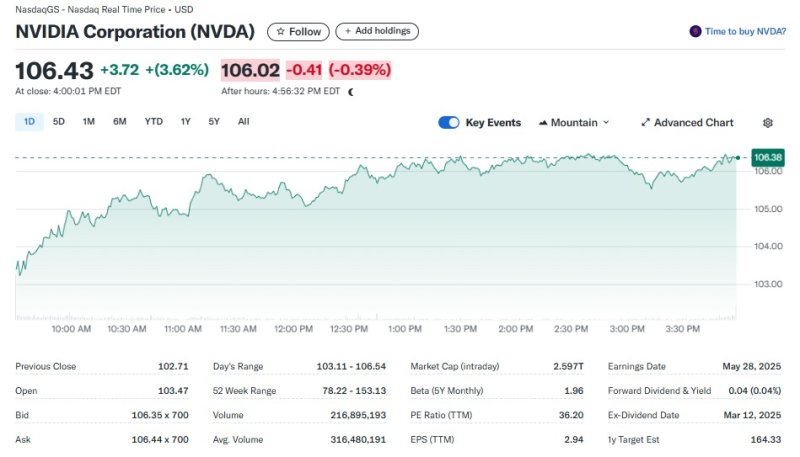Toggle the Key Events switch off
This screenshot has width=800, height=457.
449,123
